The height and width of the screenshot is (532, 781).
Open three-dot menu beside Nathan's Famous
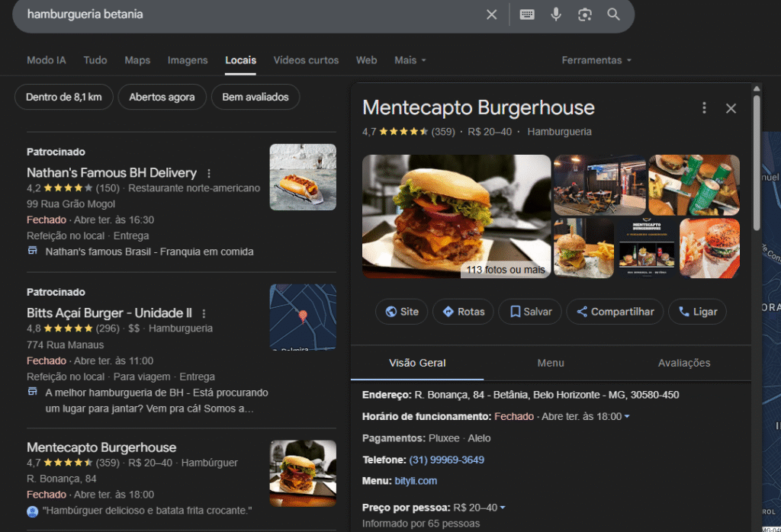tap(209, 173)
